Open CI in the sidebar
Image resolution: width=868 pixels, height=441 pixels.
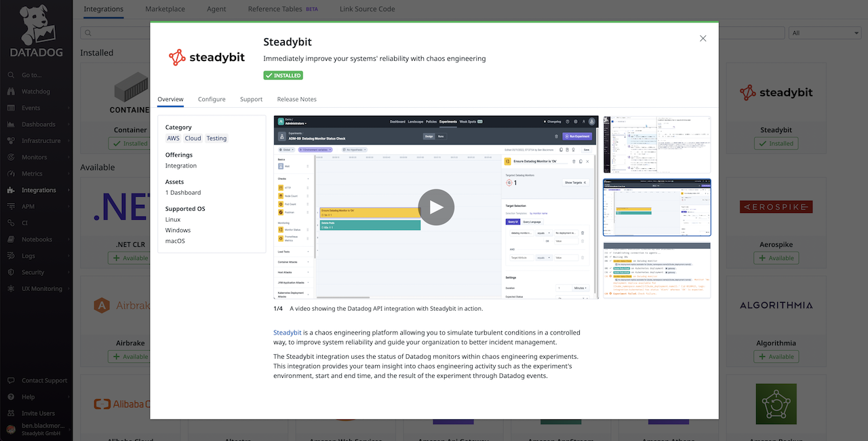point(24,223)
